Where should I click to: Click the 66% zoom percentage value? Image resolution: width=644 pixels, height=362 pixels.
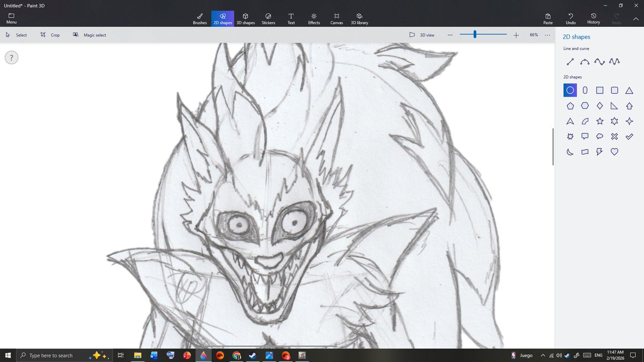(533, 35)
